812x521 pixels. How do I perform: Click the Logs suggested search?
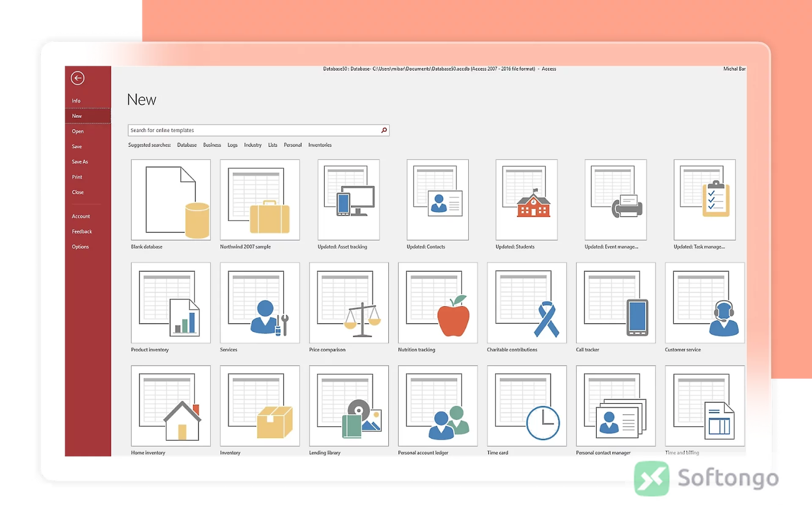233,145
